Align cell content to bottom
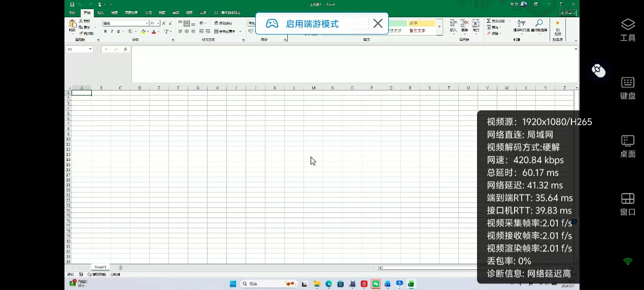This screenshot has height=290, width=644. (193, 23)
